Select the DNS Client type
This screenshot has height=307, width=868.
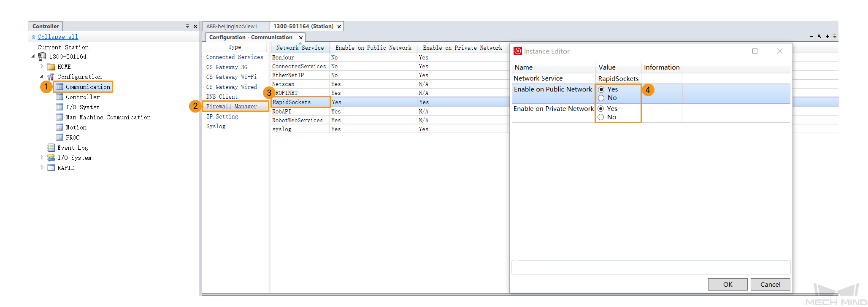(x=222, y=97)
